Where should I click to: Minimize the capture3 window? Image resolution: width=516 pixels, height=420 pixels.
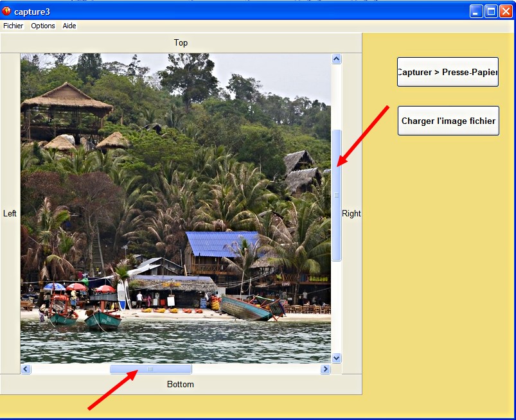476,12
